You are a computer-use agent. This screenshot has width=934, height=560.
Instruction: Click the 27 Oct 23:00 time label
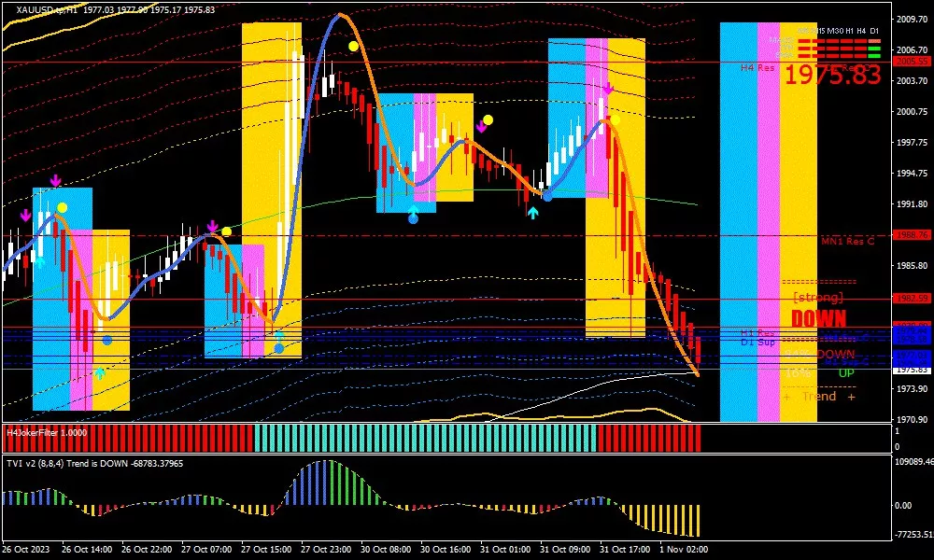[x=326, y=550]
